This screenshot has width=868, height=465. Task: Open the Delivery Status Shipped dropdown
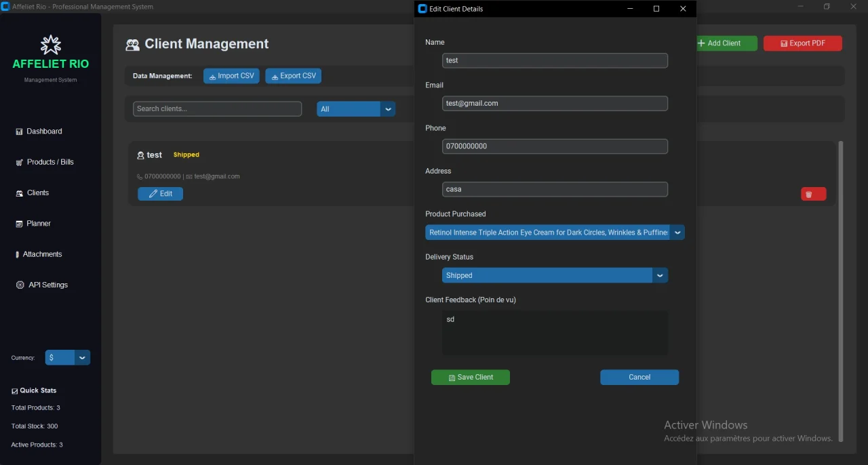(555, 275)
